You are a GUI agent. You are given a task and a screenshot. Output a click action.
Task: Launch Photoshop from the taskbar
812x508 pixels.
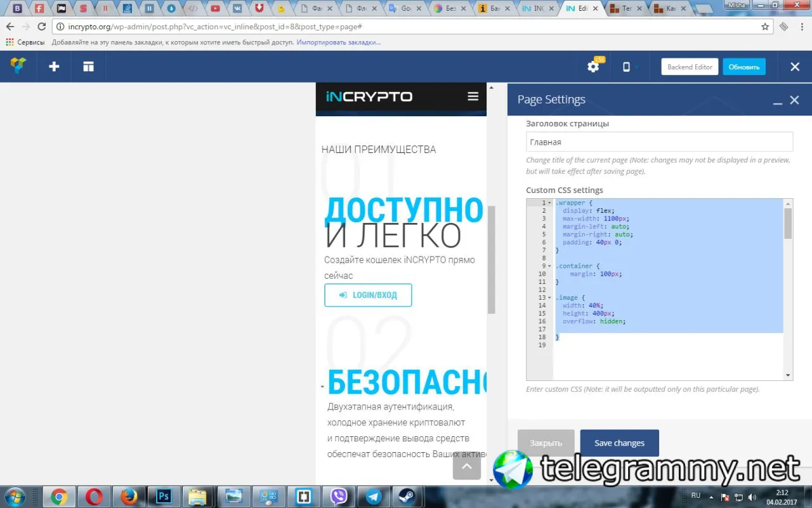164,496
